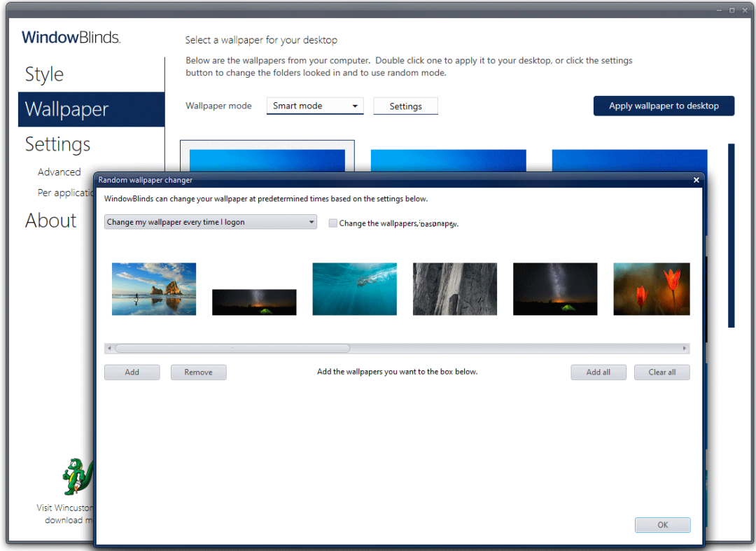
Task: Select the Milky Way tent wallpaper thumbnail
Action: pyautogui.click(x=555, y=288)
